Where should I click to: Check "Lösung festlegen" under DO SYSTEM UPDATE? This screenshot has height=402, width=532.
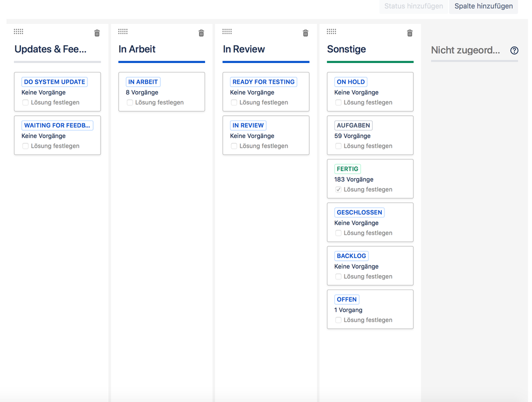(x=25, y=102)
